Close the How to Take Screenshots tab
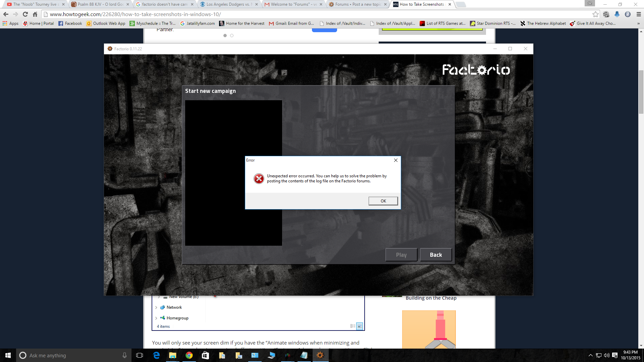The image size is (644, 362). [450, 4]
